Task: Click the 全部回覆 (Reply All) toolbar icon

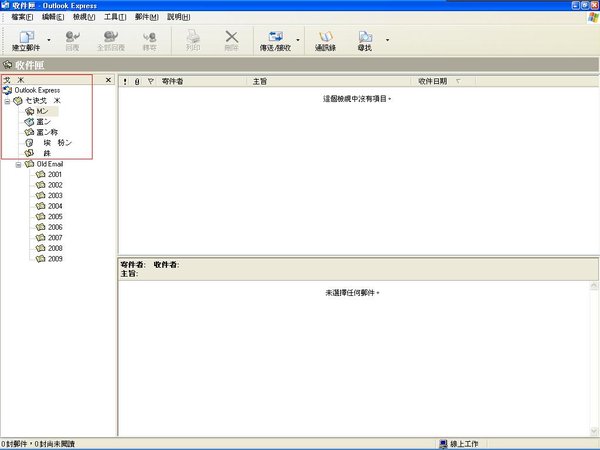Action: pyautogui.click(x=111, y=41)
